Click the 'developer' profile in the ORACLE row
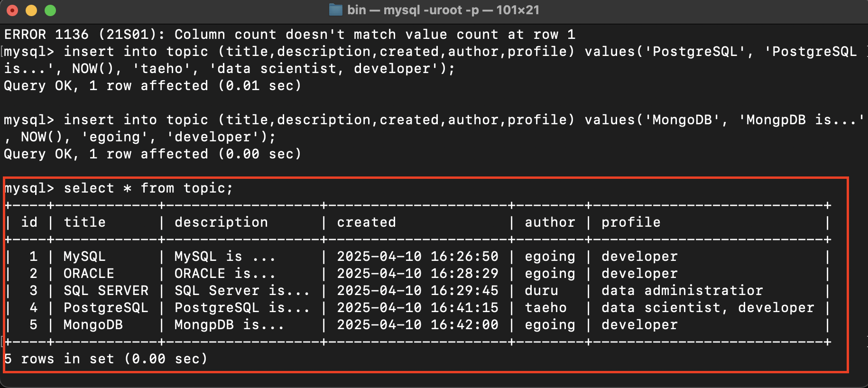The width and height of the screenshot is (868, 388). [x=639, y=274]
